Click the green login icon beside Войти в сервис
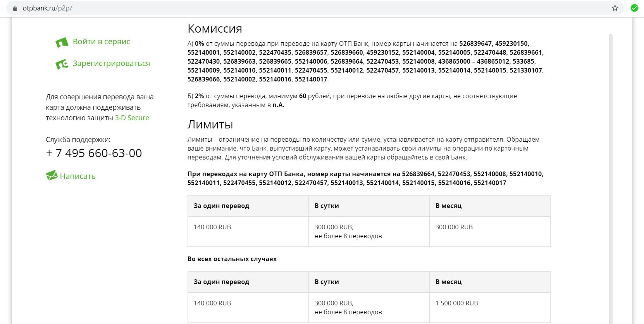 62,43
